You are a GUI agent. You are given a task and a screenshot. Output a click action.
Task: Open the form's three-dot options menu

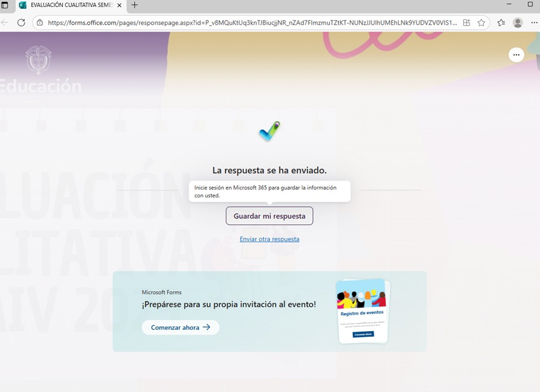pos(516,54)
